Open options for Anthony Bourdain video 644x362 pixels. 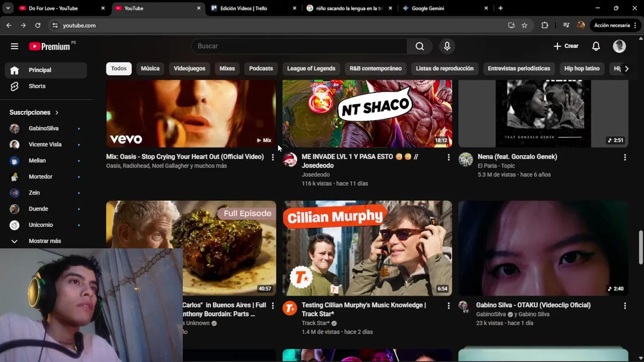coord(273,306)
